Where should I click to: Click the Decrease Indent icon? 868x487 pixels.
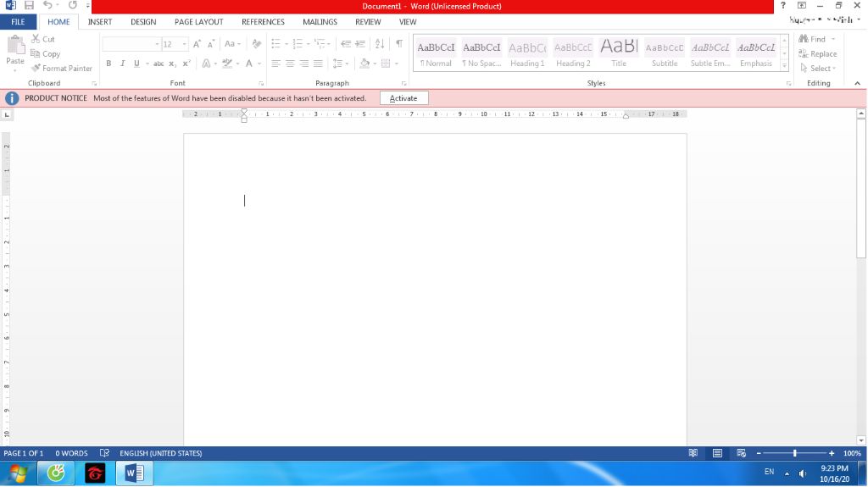pos(346,44)
